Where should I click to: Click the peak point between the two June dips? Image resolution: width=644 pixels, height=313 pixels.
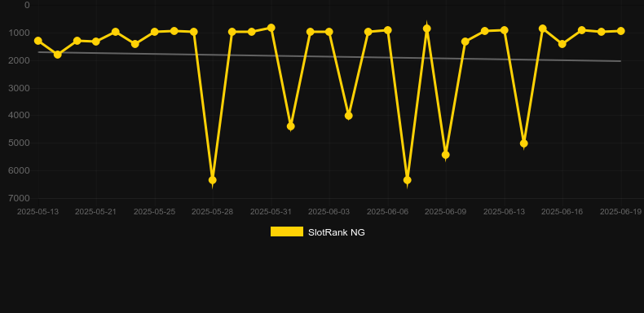click(426, 29)
